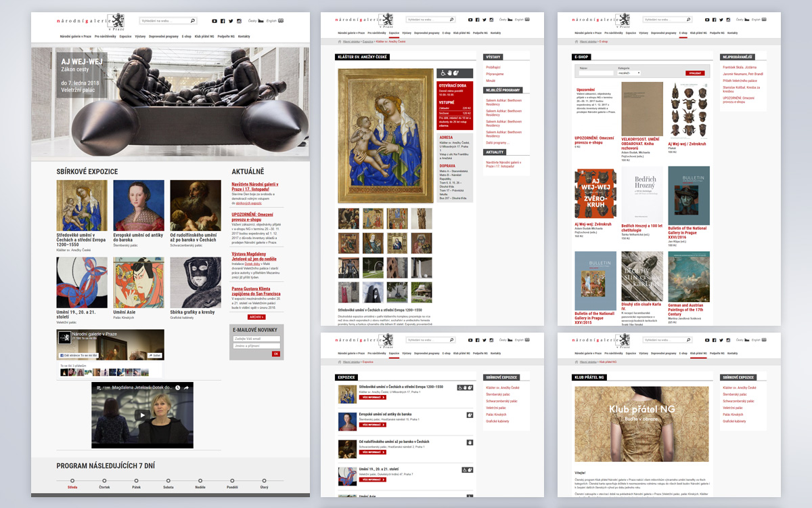Click the OK button under E-mailové novinky
Viewport: 812px width, 508px height.
tap(275, 354)
